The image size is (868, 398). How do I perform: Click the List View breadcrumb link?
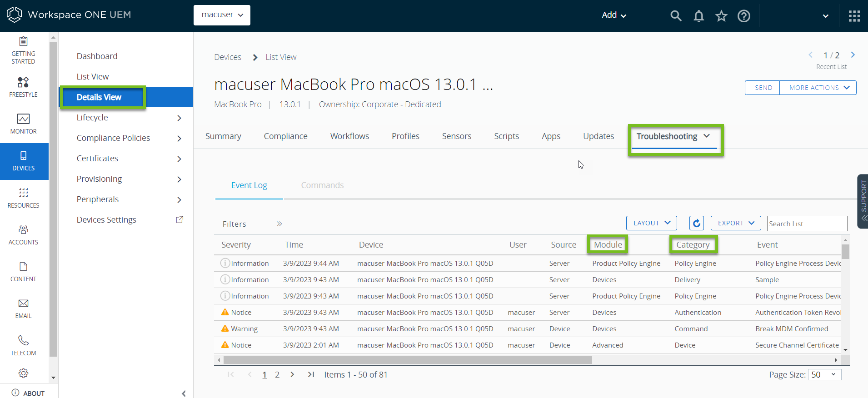coord(281,57)
